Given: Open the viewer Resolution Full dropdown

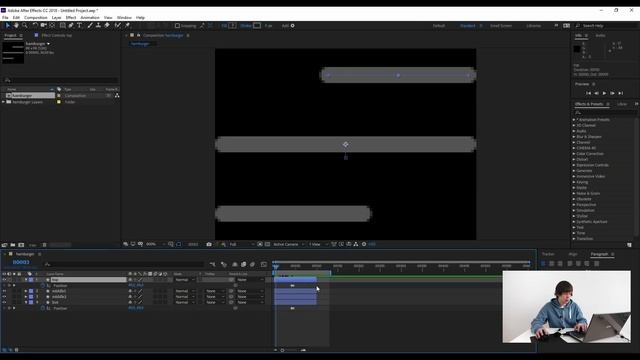Looking at the screenshot, I should (x=241, y=244).
